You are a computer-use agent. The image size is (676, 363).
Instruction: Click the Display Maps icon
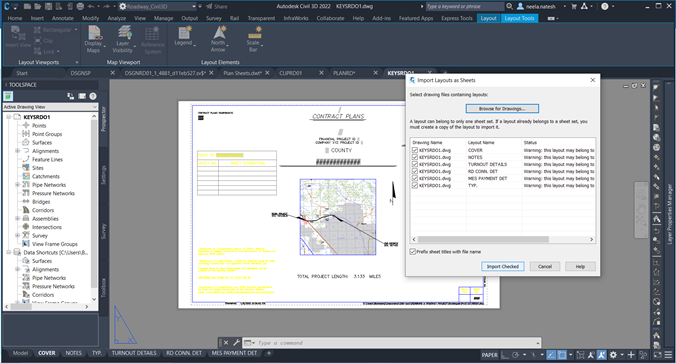click(94, 33)
